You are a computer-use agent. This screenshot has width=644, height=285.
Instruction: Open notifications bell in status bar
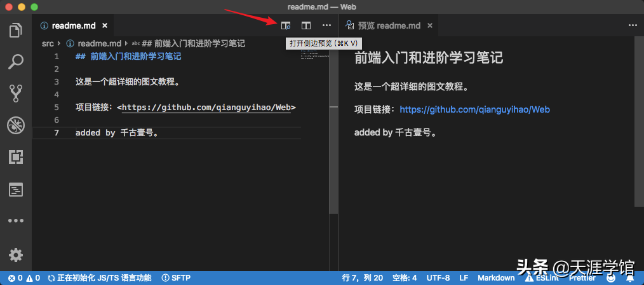[x=629, y=279]
